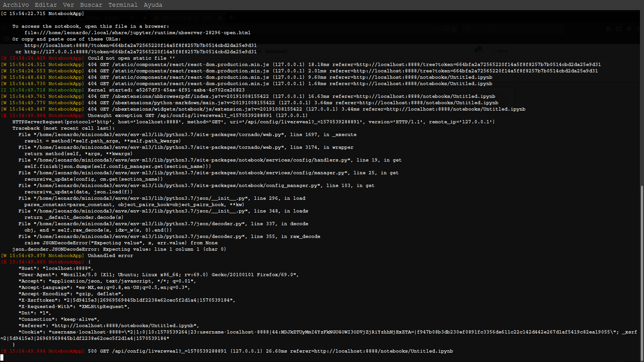Open the Ayuda menu
Screen dimensions: 644x362
pos(153,5)
